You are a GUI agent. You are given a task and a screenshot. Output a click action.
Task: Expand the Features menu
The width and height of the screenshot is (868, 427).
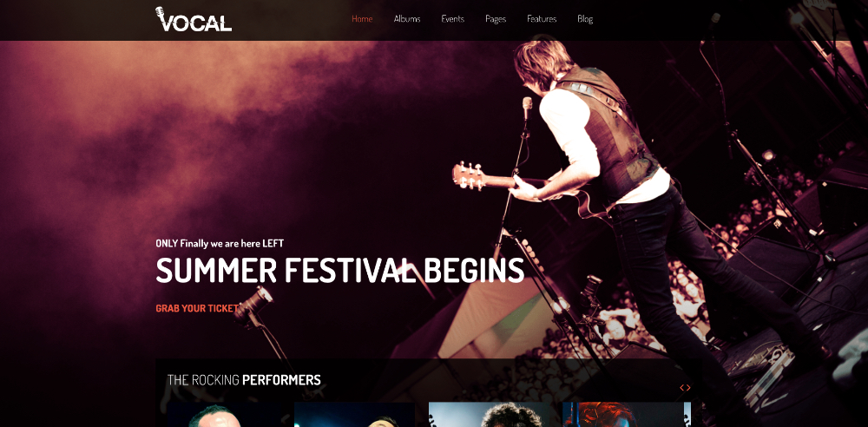(x=542, y=19)
